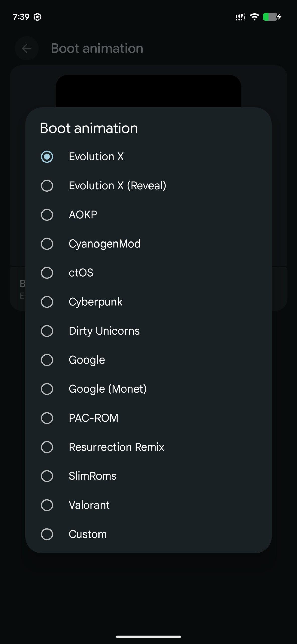297x644 pixels.
Task: Choose the Cyberpunk boot animation
Action: coord(47,302)
